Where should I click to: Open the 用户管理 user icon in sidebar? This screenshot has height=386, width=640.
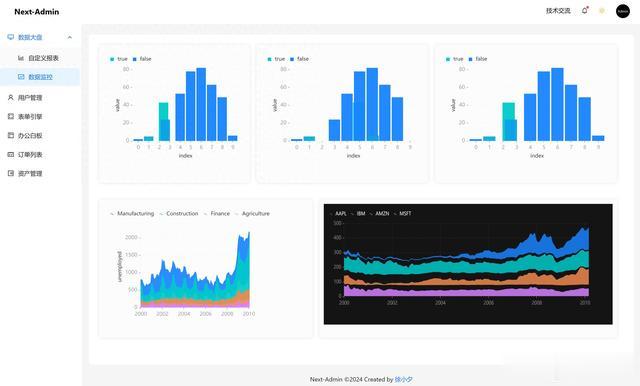pos(11,98)
